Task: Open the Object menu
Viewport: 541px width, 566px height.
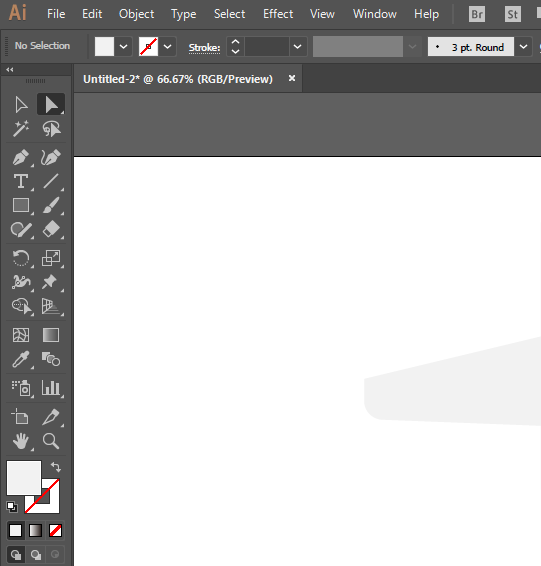Action: pos(136,14)
